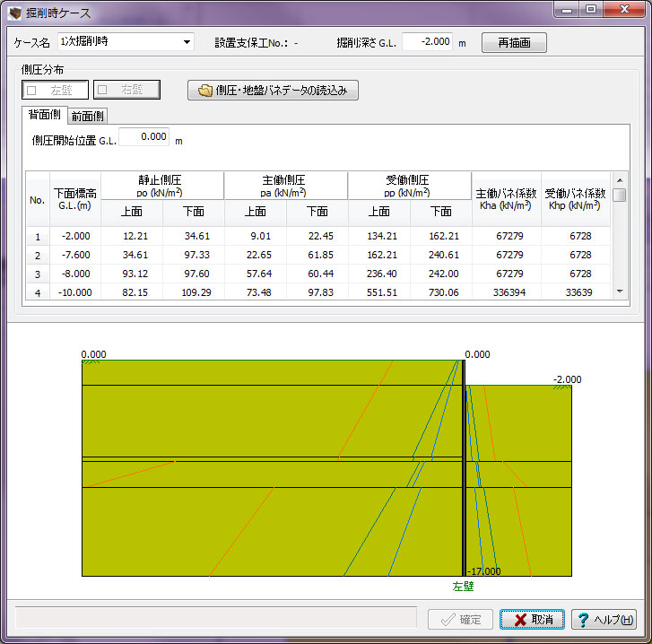Click the 主働側圧 pa column header
The image size is (652, 644).
[286, 186]
